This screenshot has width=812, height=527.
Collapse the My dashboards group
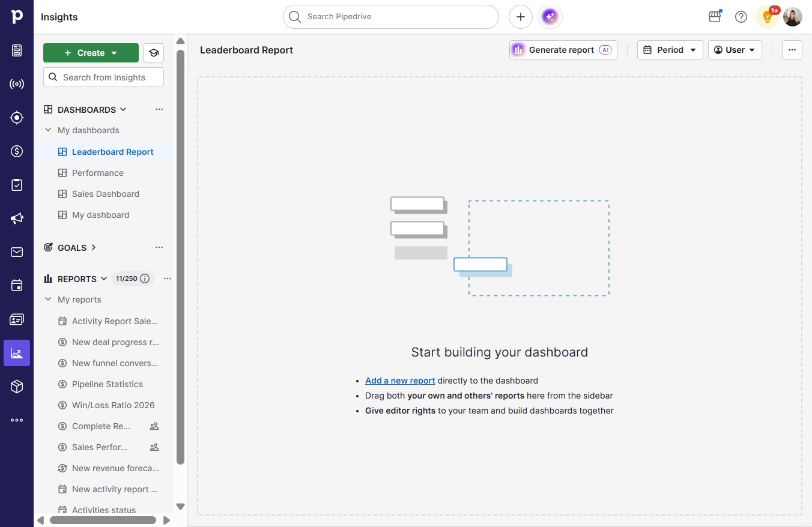48,130
